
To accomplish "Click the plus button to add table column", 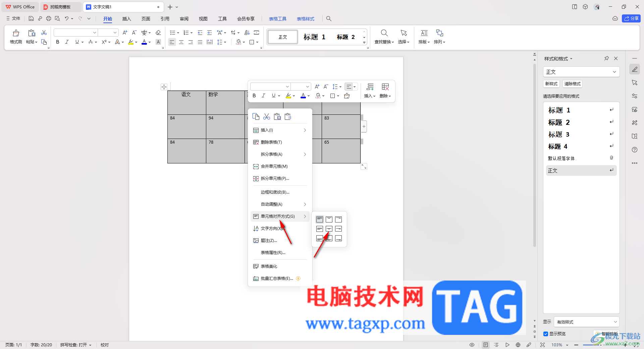I will tap(364, 127).
